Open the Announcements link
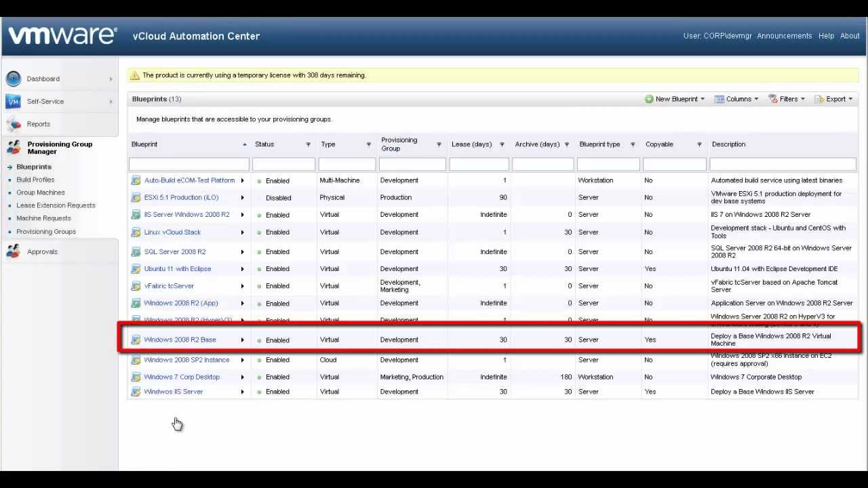The image size is (868, 488). [784, 36]
